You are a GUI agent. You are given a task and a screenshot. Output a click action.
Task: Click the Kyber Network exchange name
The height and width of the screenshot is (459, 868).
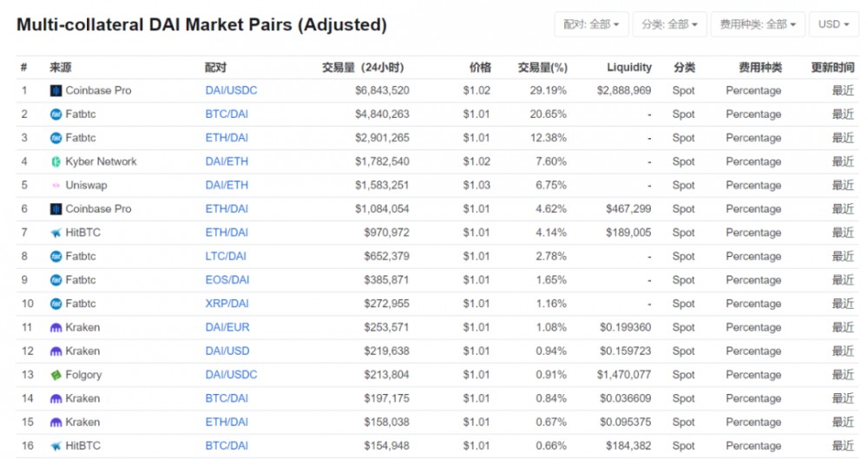click(101, 161)
